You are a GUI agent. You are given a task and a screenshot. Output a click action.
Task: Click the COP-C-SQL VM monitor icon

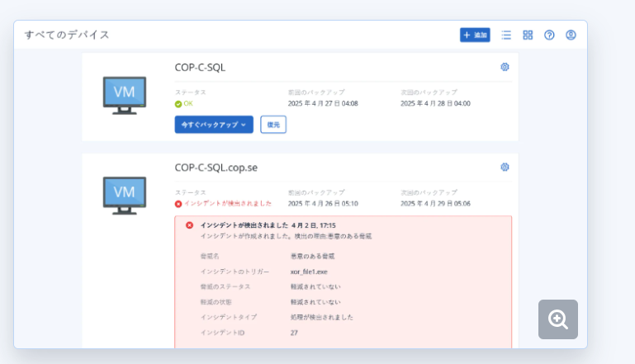(x=124, y=96)
